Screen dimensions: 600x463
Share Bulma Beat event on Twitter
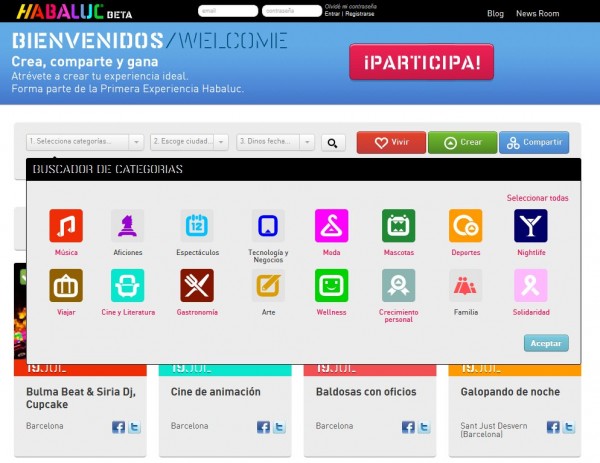[134, 427]
